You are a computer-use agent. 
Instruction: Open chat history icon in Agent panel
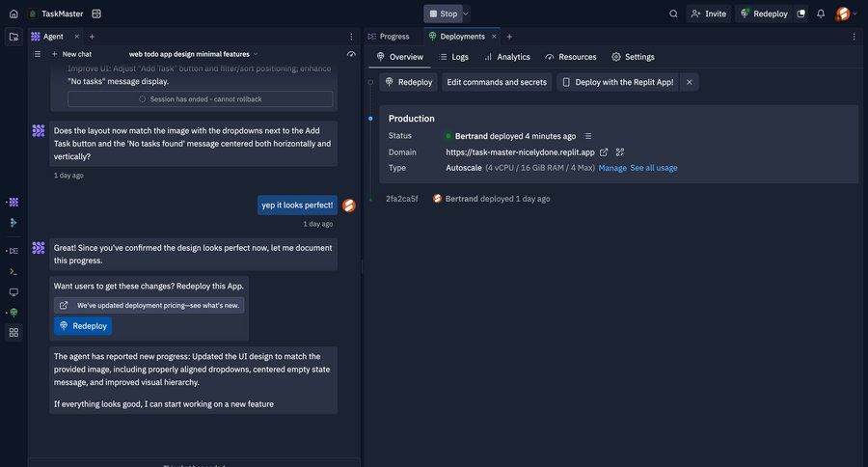coord(351,54)
